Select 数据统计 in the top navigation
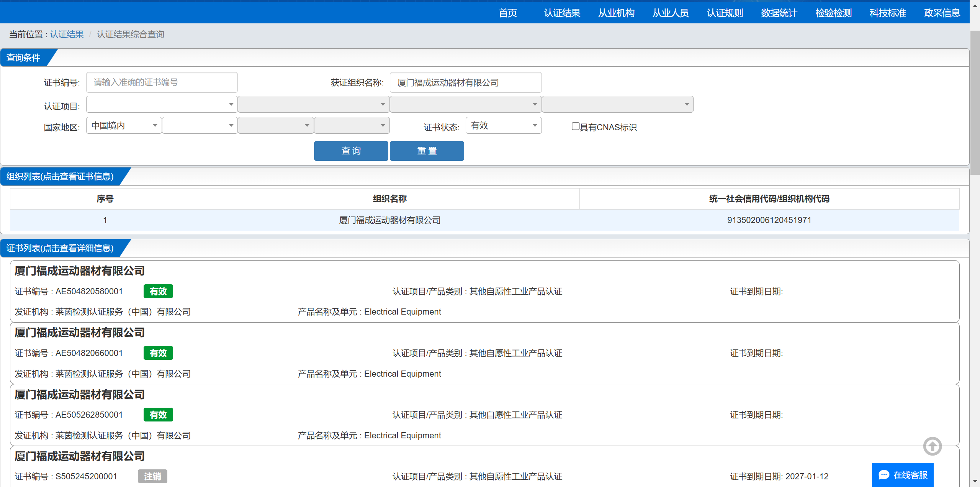This screenshot has width=980, height=487. pos(779,13)
